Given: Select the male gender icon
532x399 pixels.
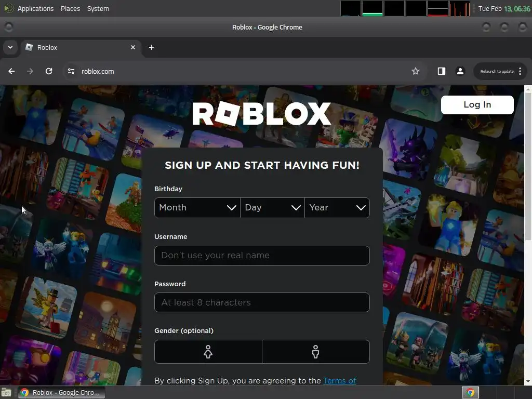Looking at the screenshot, I should click(x=315, y=352).
